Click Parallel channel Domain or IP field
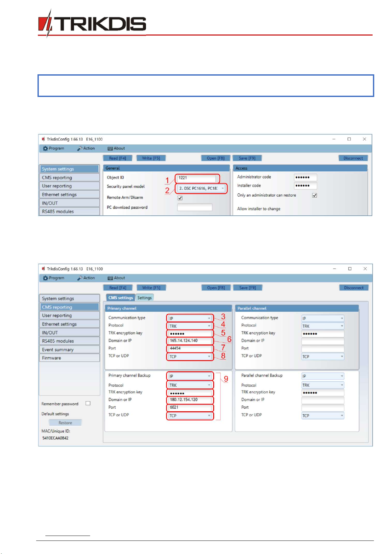Image resolution: width=392 pixels, height=554 pixels. (x=323, y=341)
